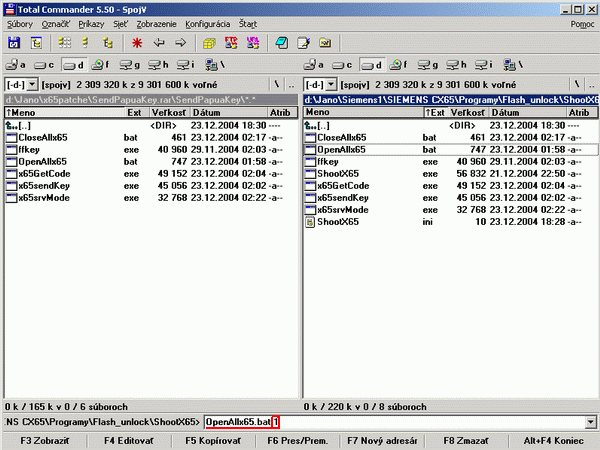The image size is (600, 450).
Task: Open the URL new FTP connection icon
Action: point(253,42)
